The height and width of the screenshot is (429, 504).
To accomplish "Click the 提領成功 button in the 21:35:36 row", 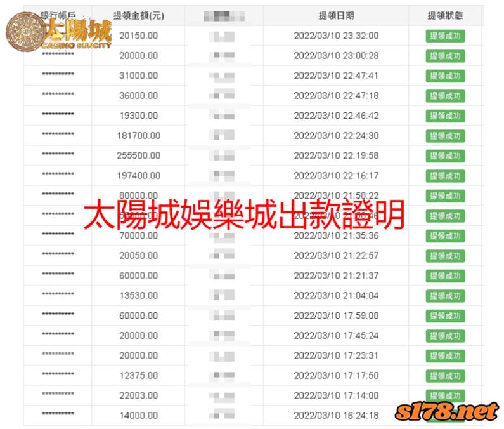I will pyautogui.click(x=445, y=236).
